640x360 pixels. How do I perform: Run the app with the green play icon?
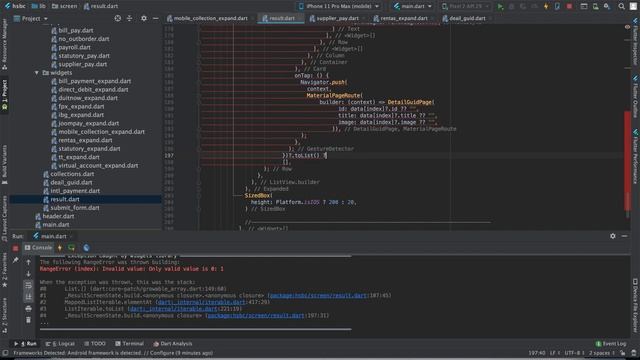pos(500,6)
